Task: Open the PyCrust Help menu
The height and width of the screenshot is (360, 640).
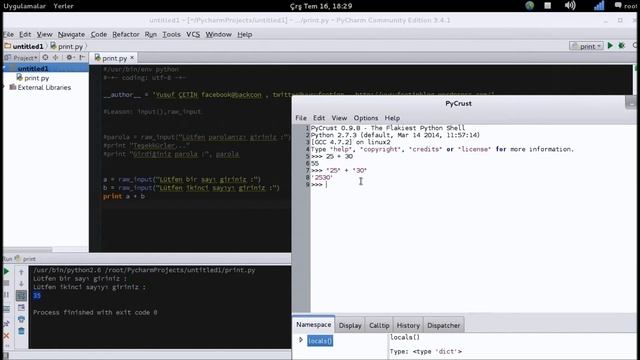Action: pyautogui.click(x=392, y=118)
